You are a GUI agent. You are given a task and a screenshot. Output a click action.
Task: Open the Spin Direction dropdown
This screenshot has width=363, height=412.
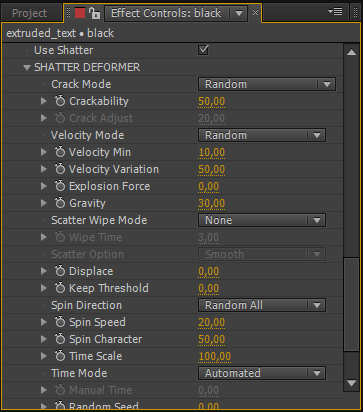pyautogui.click(x=262, y=305)
